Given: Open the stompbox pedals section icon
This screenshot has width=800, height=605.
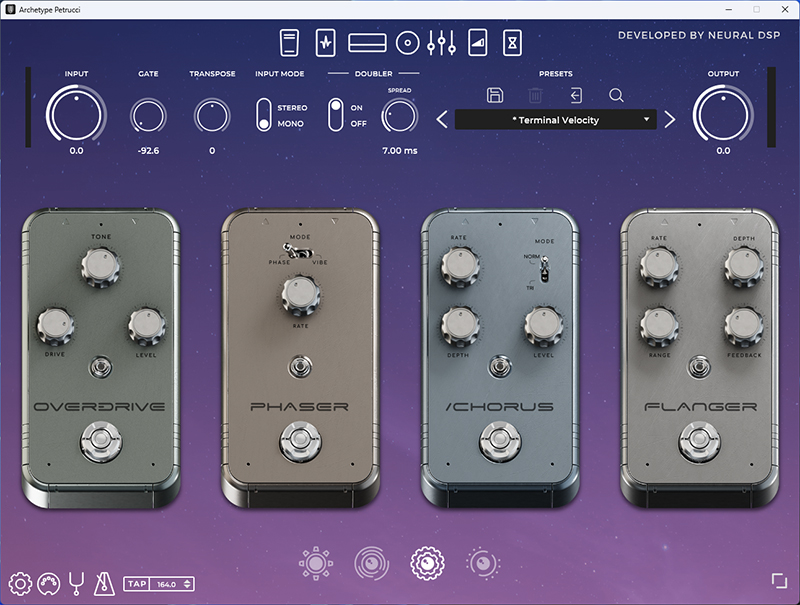Looking at the screenshot, I should (289, 43).
